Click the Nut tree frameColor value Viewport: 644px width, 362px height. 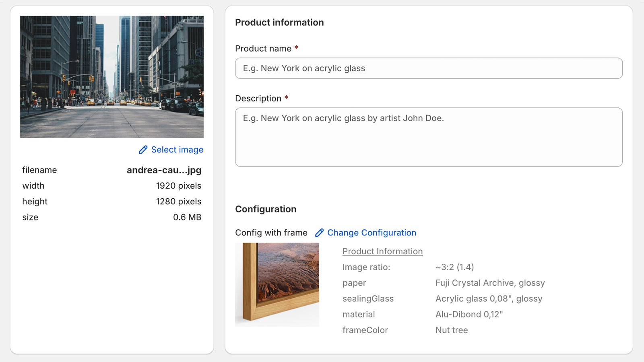pyautogui.click(x=452, y=330)
